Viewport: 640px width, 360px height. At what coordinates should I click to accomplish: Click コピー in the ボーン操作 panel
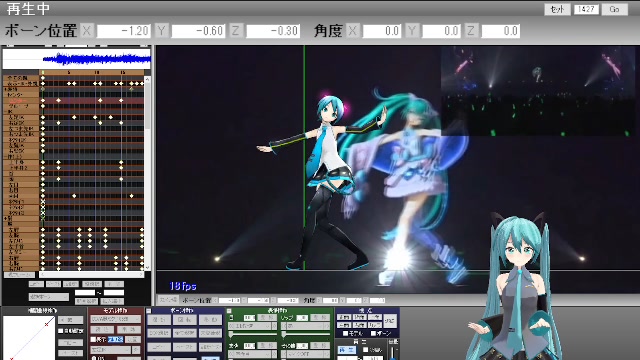(x=159, y=347)
